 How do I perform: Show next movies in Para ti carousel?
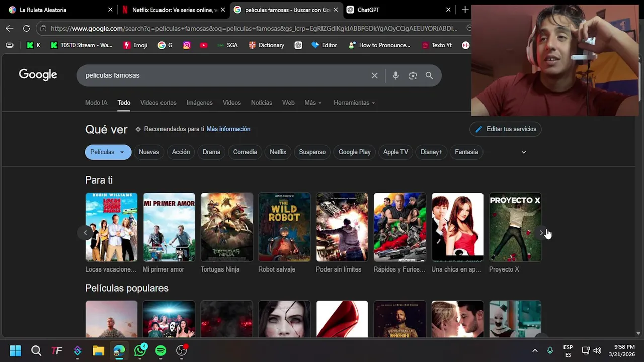coord(541,233)
